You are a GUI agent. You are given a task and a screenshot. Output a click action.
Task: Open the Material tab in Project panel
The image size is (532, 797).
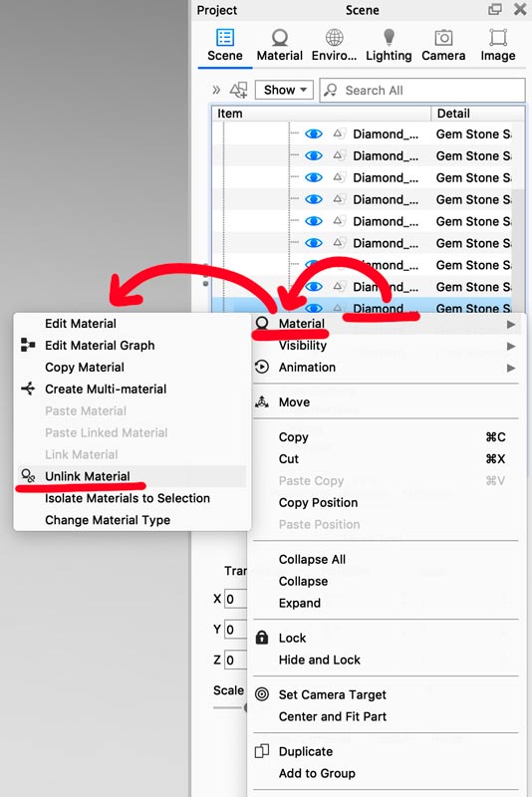(x=280, y=45)
